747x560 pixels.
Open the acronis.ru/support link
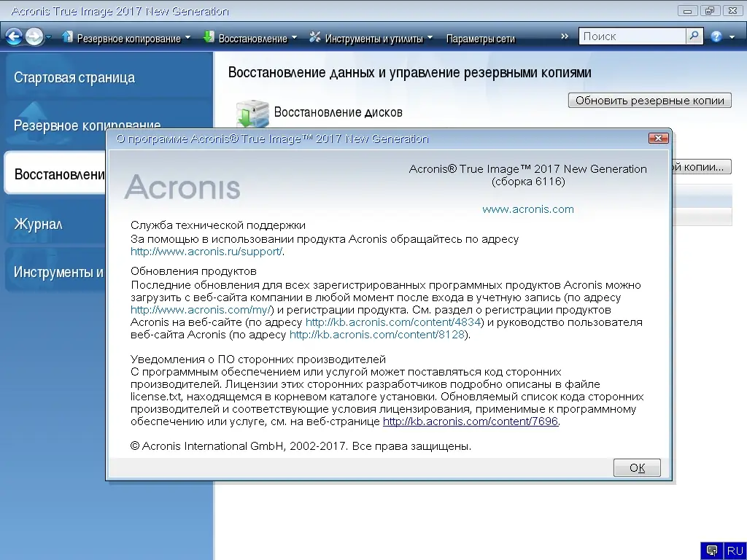pyautogui.click(x=206, y=252)
